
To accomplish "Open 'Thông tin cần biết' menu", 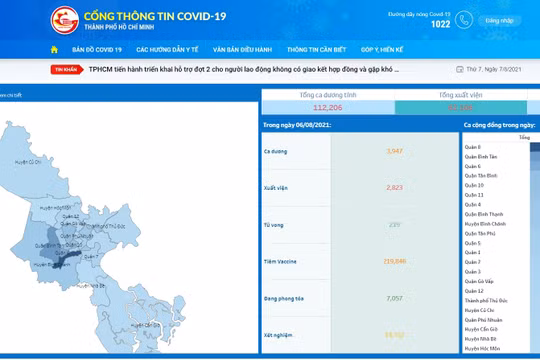I will point(316,50).
